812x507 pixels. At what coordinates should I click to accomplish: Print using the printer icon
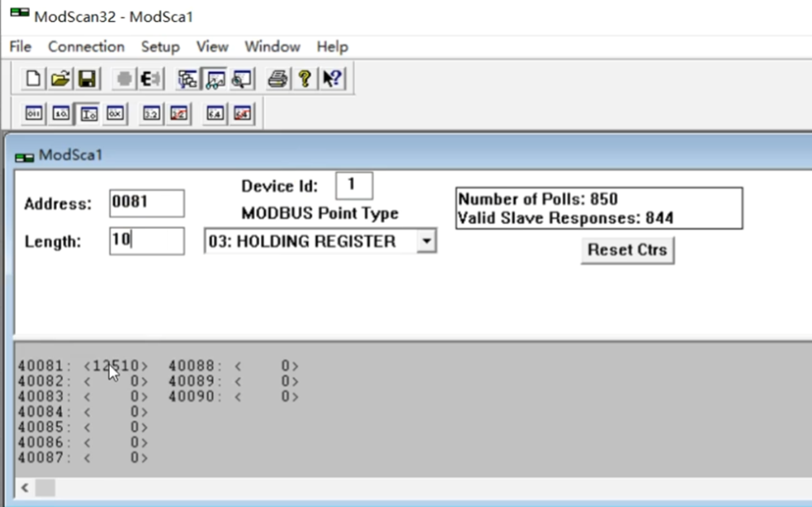[x=278, y=79]
